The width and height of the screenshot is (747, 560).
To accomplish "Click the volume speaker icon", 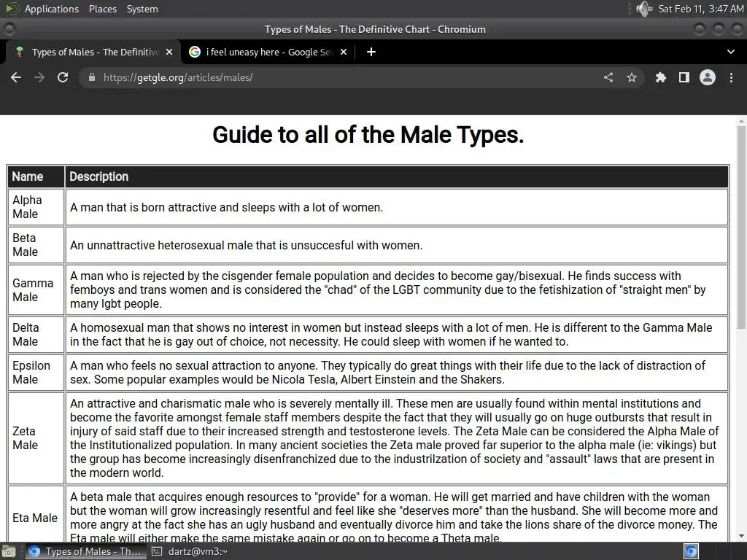I will [644, 9].
